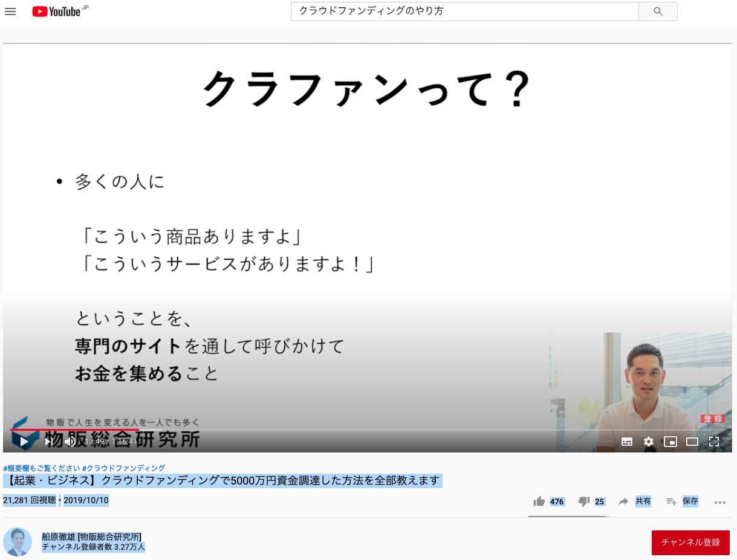Mute the video volume

70,442
